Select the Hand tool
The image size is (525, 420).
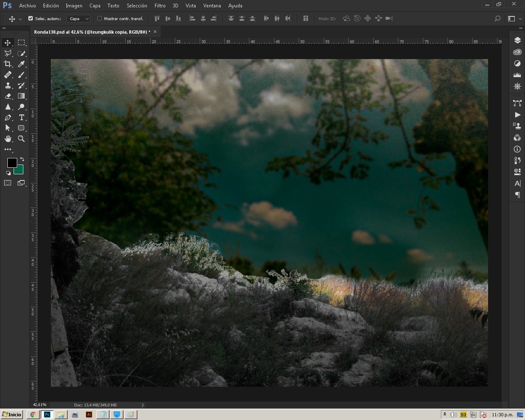click(8, 139)
